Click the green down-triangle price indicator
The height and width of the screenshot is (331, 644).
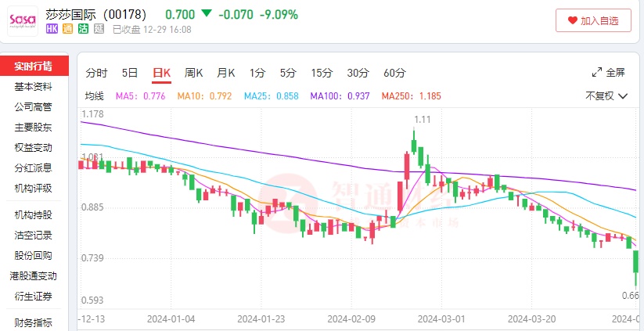click(206, 13)
